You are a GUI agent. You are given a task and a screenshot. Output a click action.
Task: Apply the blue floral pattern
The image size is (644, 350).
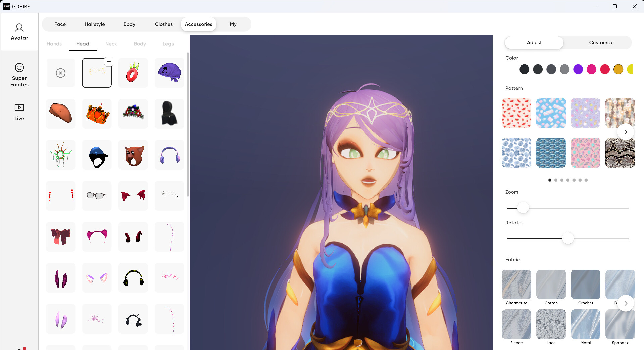click(516, 153)
